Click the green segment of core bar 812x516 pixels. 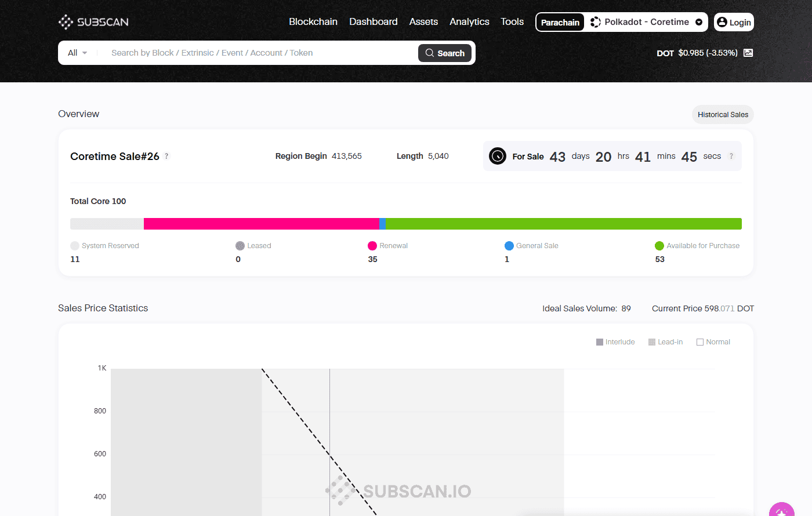click(564, 224)
